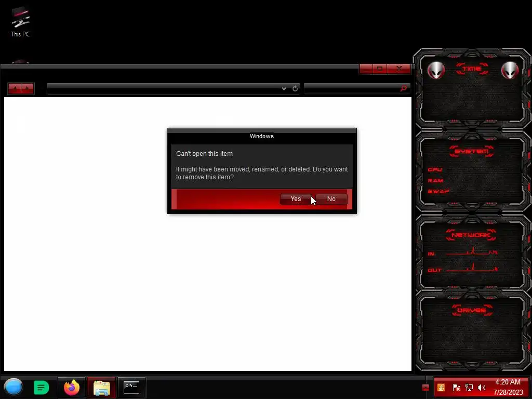The height and width of the screenshot is (399, 532).
Task: Click the Windows dialog title bar
Action: pyautogui.click(x=262, y=136)
